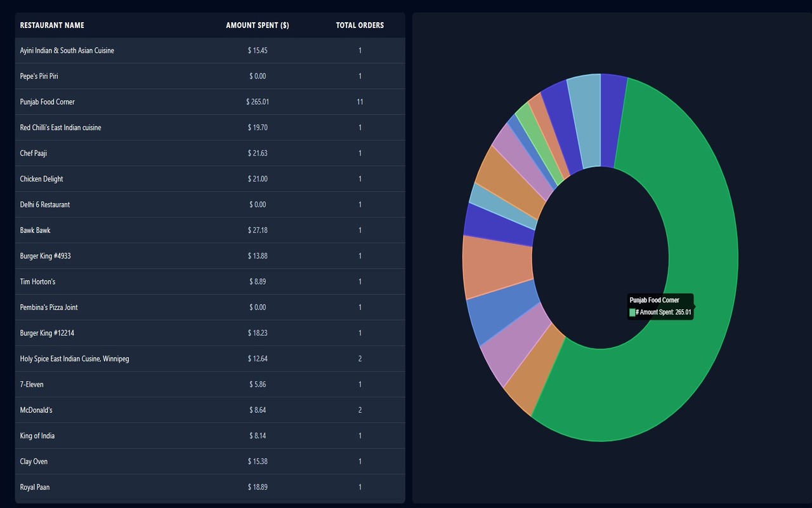This screenshot has height=508, width=812.
Task: Select the $ 21.63 amount cell
Action: tap(258, 153)
